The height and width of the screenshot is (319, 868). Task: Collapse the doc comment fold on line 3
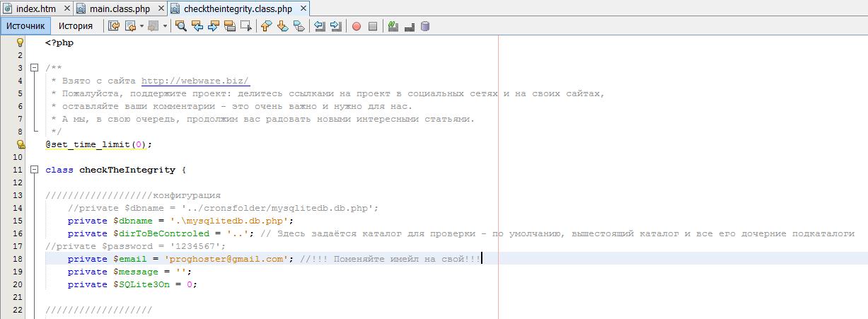point(33,68)
